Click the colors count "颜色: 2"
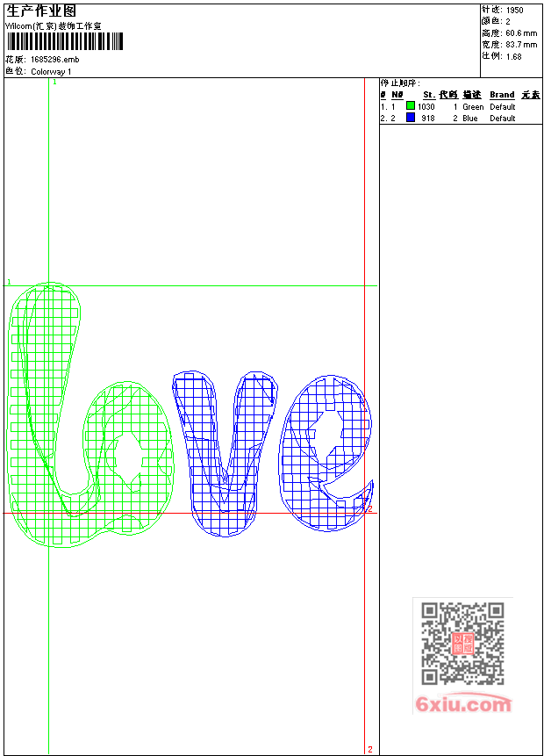Screen dimensions: 544x756 pos(496,21)
